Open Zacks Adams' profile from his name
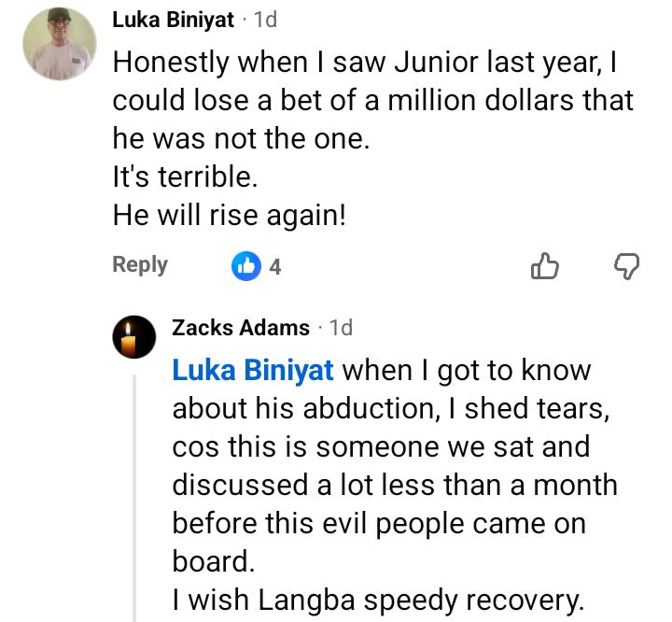The image size is (672, 622). point(241,327)
